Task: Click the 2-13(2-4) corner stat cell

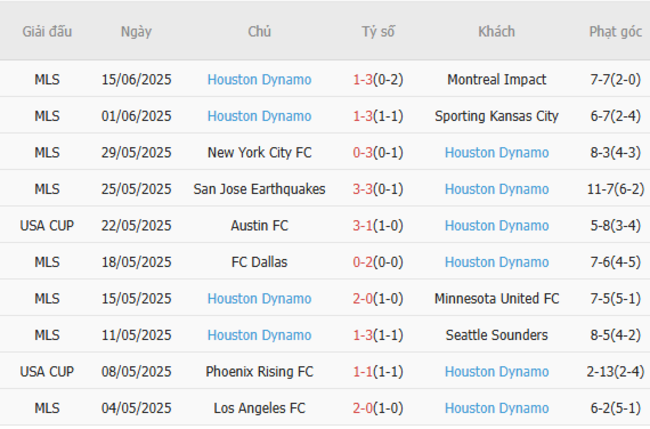Action: point(615,372)
